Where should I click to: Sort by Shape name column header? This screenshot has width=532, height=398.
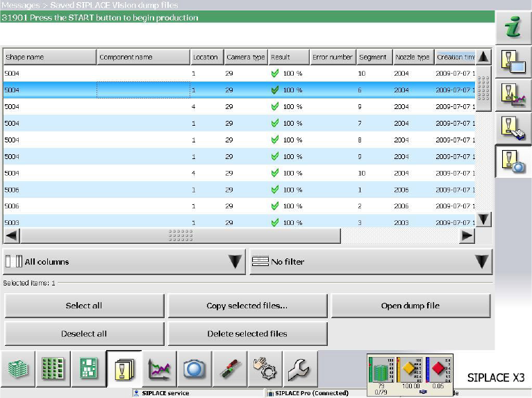[49, 57]
